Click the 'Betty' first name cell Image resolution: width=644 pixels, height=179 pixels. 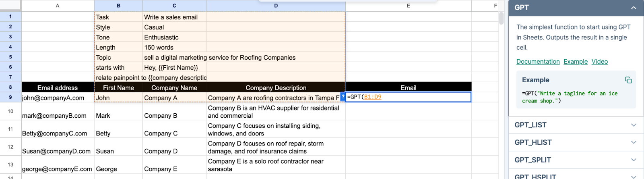point(118,129)
